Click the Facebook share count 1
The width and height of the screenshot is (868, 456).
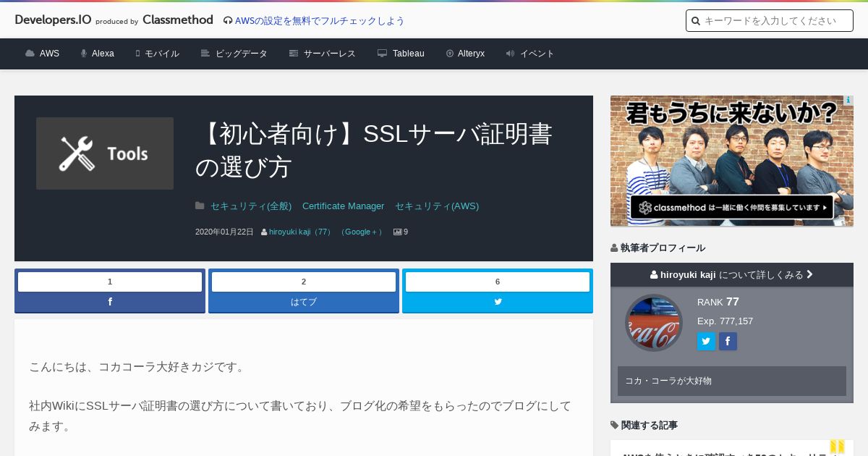pyautogui.click(x=110, y=282)
